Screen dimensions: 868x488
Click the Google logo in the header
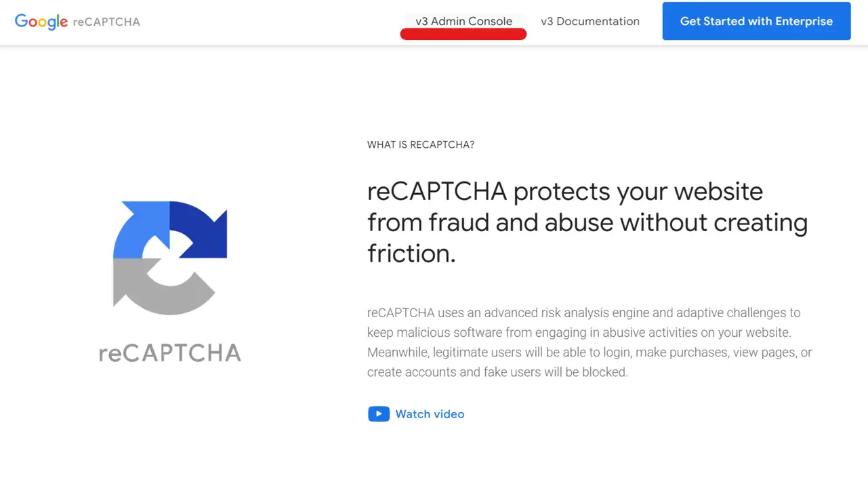(41, 21)
